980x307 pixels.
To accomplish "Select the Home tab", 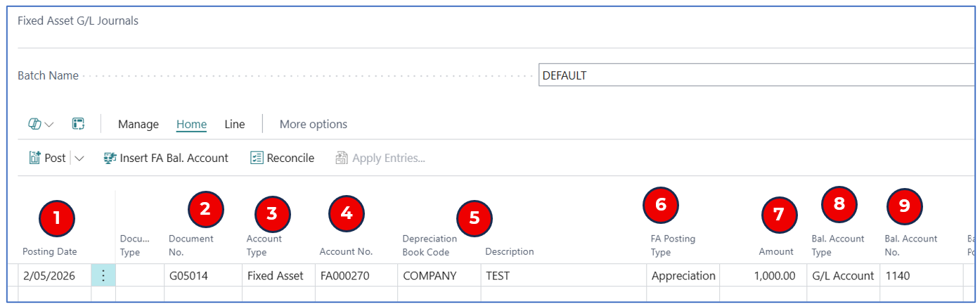I will tap(191, 125).
